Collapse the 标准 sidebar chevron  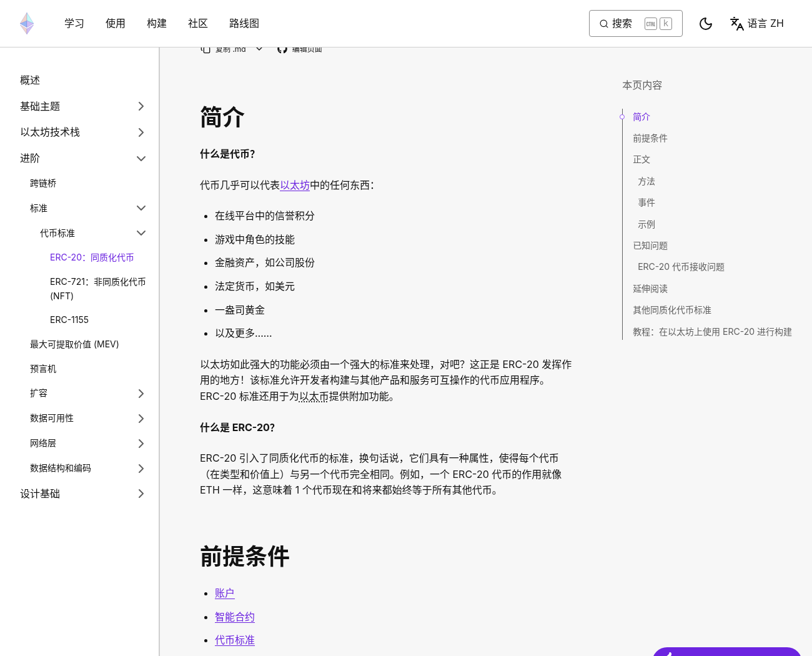click(141, 208)
